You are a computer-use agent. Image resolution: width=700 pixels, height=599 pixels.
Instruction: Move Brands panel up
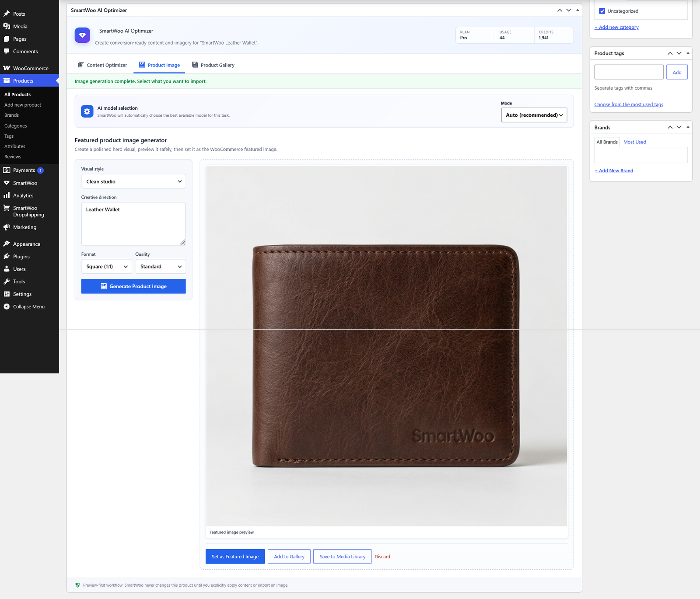tap(670, 128)
